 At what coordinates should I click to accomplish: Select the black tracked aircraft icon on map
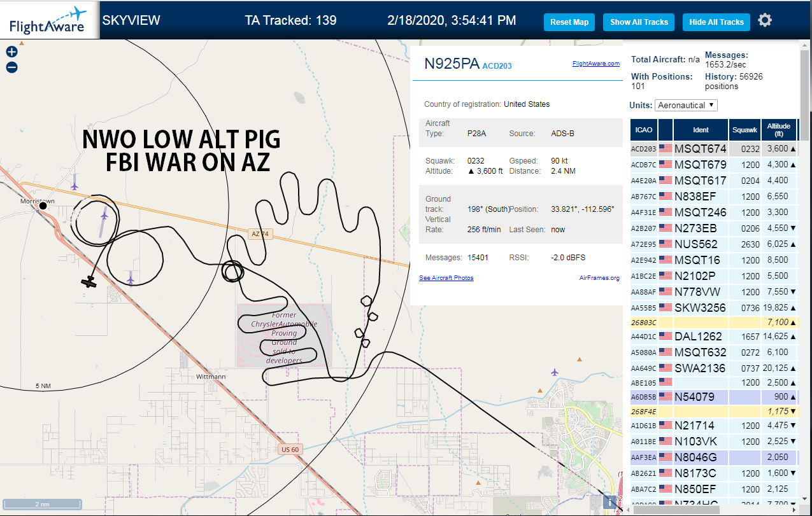(x=89, y=282)
